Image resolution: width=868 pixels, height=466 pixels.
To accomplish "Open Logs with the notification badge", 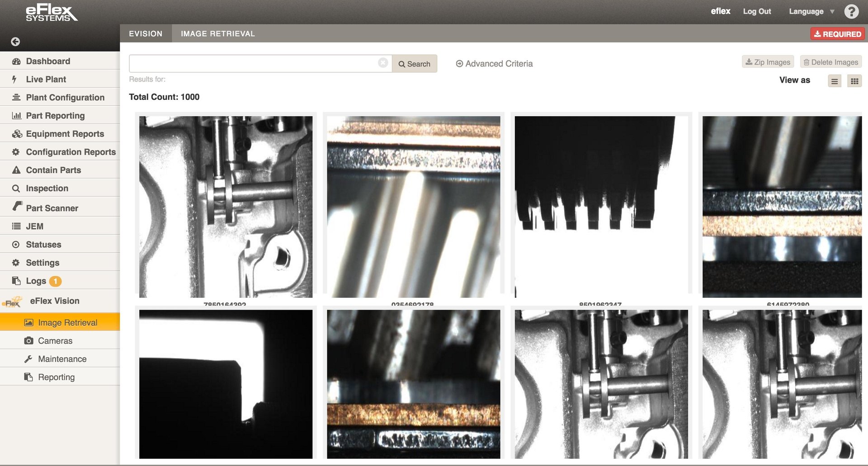I will tap(36, 281).
